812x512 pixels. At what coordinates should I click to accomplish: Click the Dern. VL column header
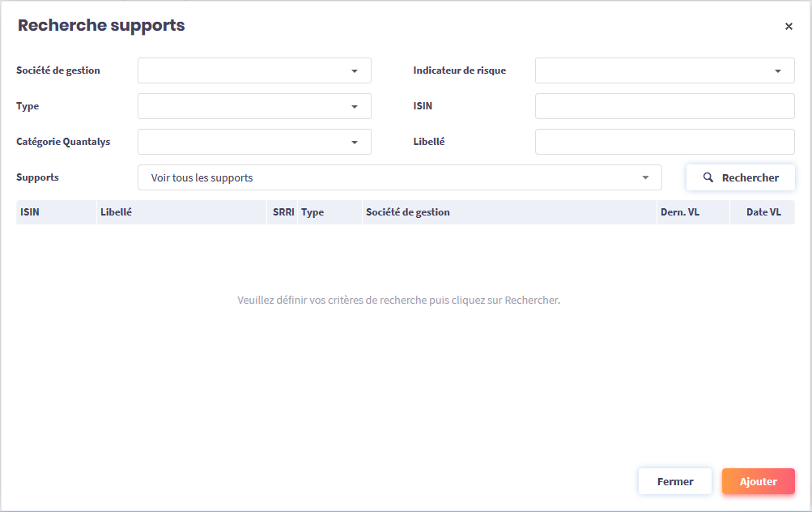pos(679,212)
